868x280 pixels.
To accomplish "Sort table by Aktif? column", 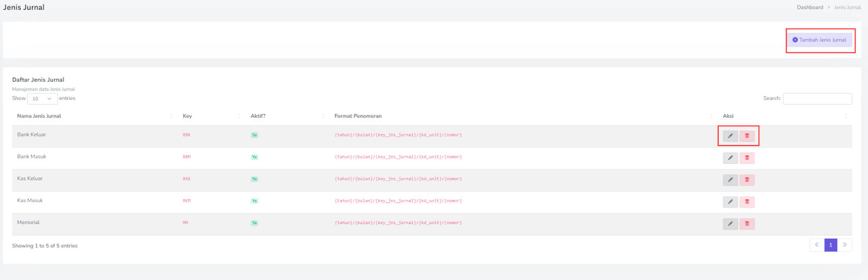I will 258,116.
